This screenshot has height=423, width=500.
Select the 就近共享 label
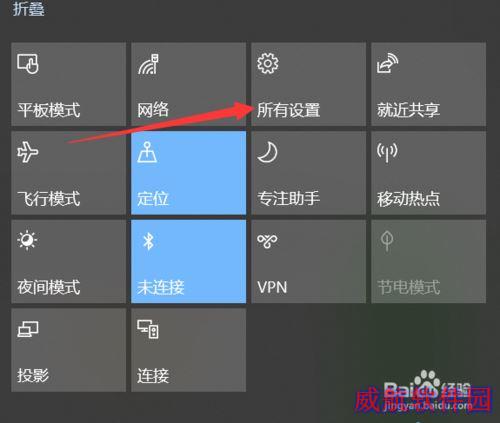click(408, 110)
